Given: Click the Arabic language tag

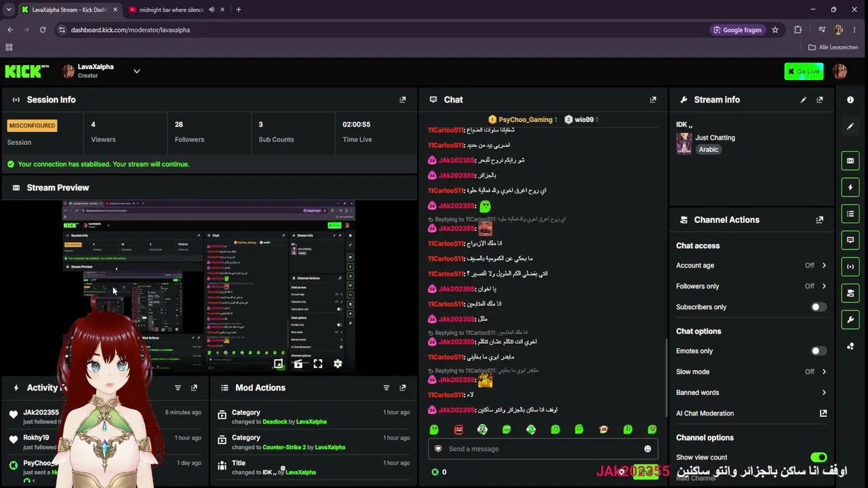Looking at the screenshot, I should click(x=709, y=150).
